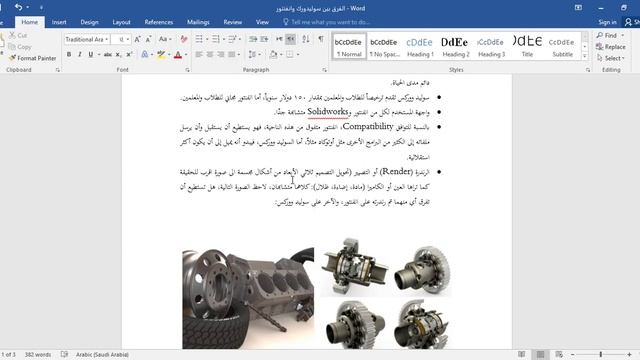Toggle Underline formatting
Screen dimensions: 640x360
tap(91, 54)
